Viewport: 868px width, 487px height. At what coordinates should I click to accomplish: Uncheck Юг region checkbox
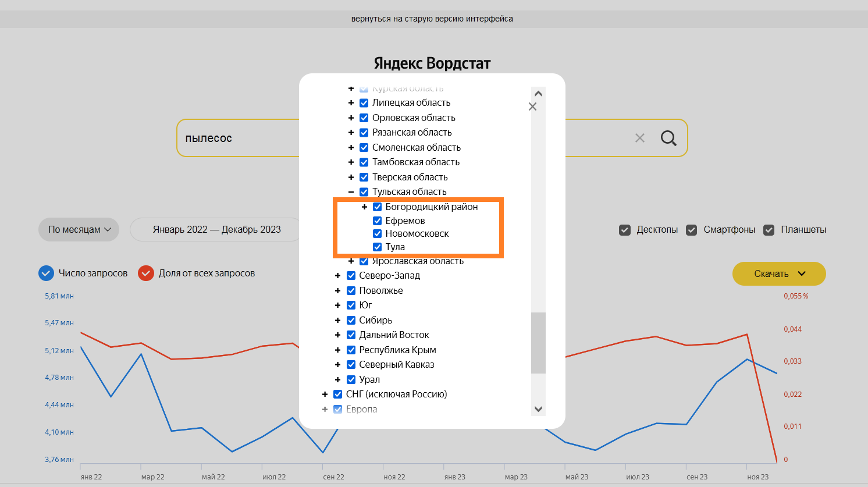[351, 305]
